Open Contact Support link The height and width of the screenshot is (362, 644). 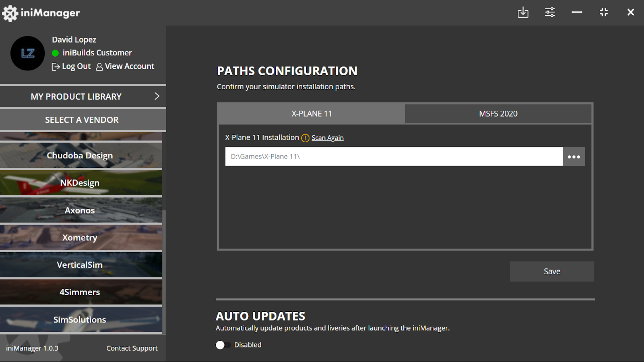pos(132,348)
